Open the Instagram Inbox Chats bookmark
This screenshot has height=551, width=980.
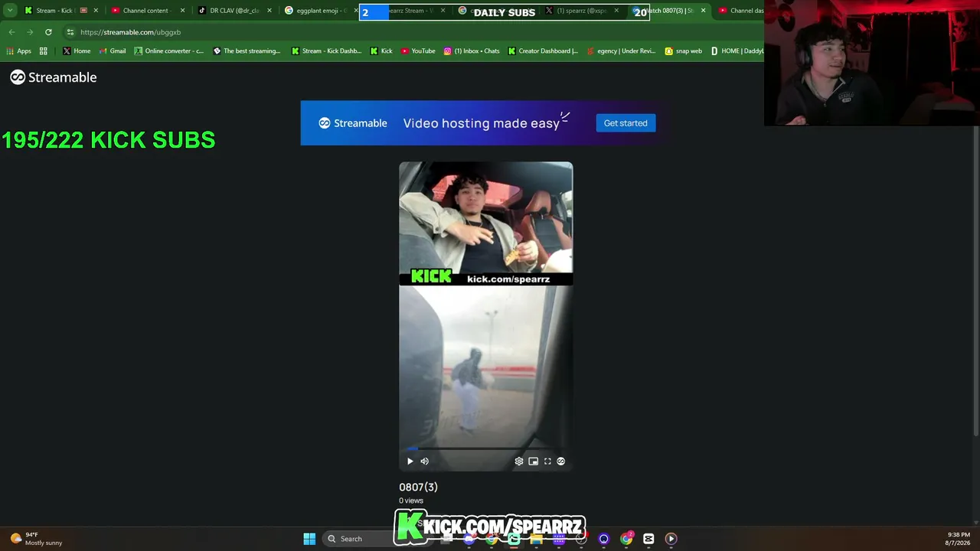click(472, 51)
